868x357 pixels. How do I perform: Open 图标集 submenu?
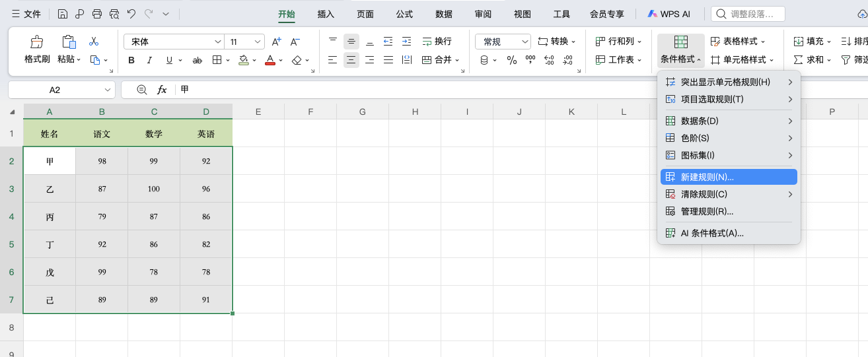(x=729, y=155)
